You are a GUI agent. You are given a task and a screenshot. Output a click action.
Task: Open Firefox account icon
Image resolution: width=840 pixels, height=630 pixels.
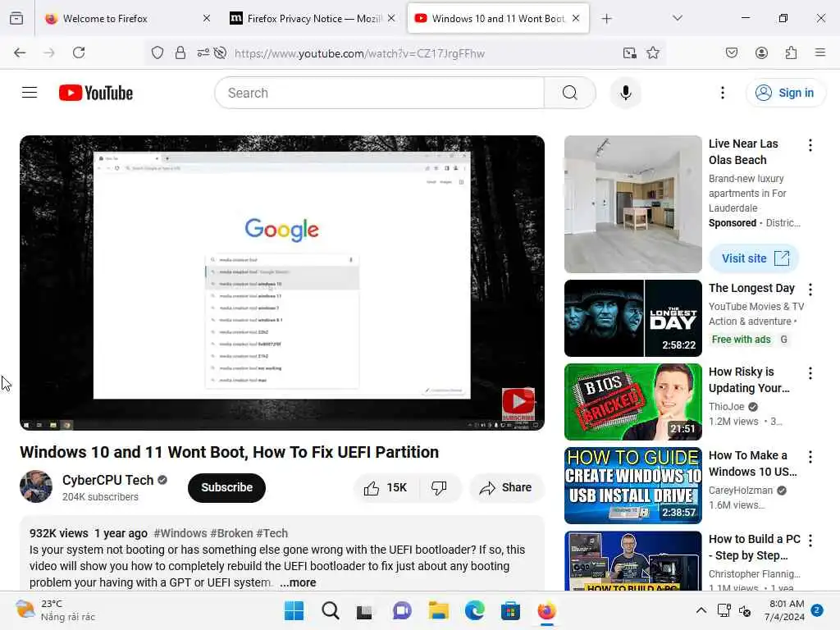click(x=761, y=52)
